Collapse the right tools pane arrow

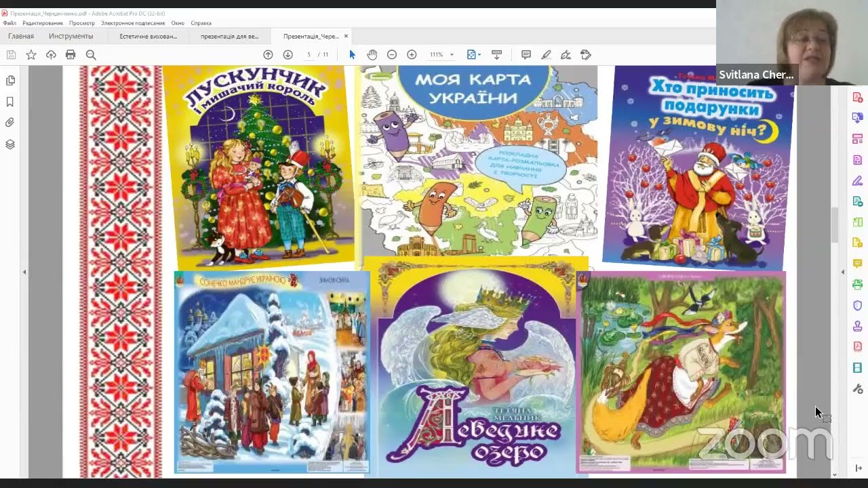tap(843, 272)
